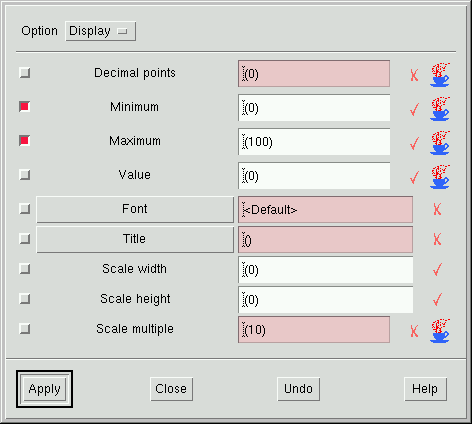Click into the Maximum value field
The image size is (472, 424).
click(x=314, y=142)
